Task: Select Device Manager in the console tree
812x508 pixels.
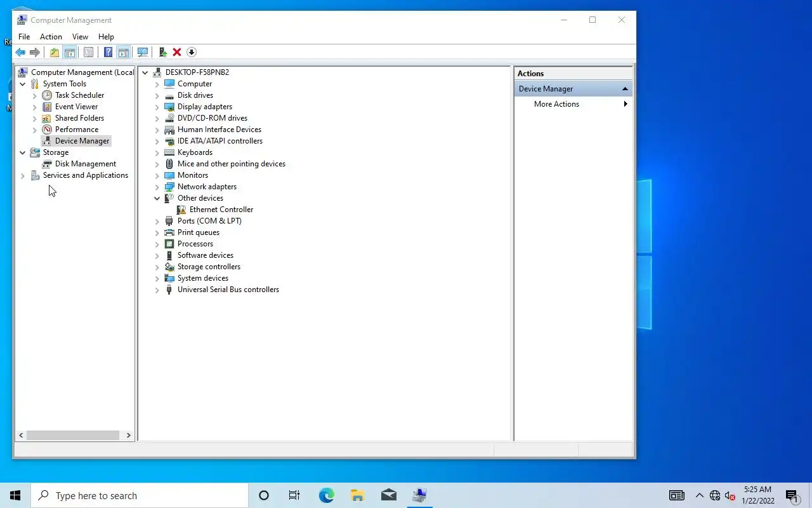Action: point(82,141)
